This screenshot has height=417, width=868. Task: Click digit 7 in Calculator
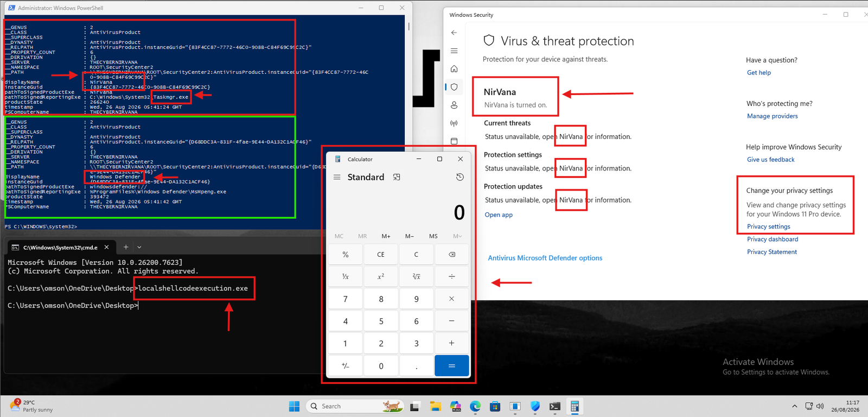(346, 299)
